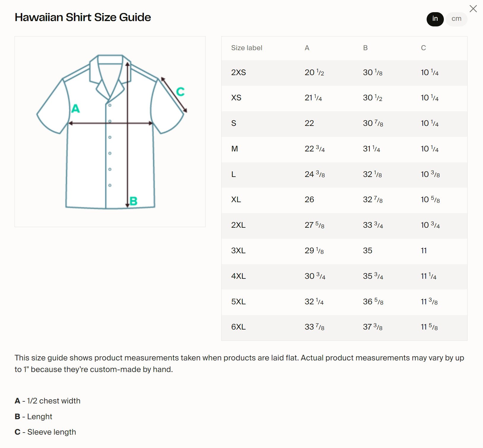Click the green letter C by sleeve

click(x=180, y=92)
